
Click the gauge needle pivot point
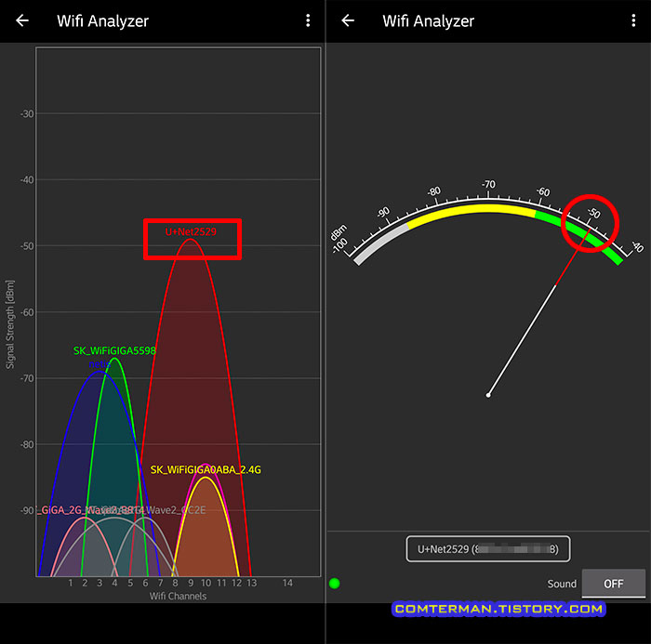point(488,395)
